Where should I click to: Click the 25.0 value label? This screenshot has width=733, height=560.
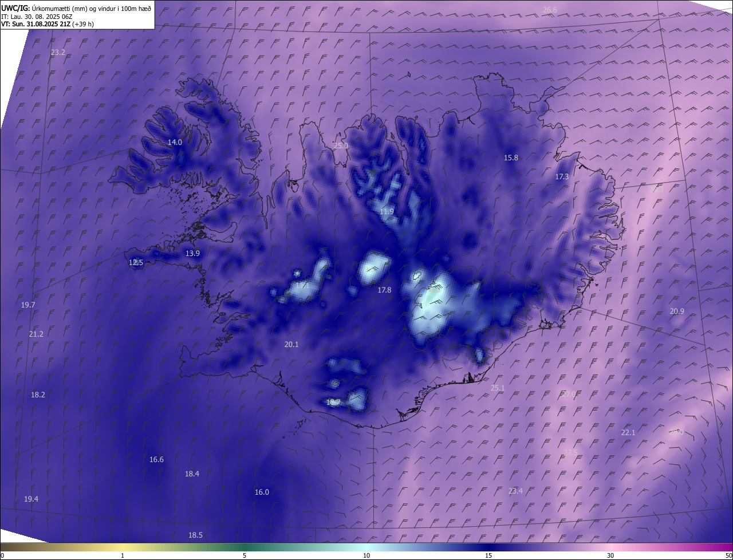click(341, 146)
